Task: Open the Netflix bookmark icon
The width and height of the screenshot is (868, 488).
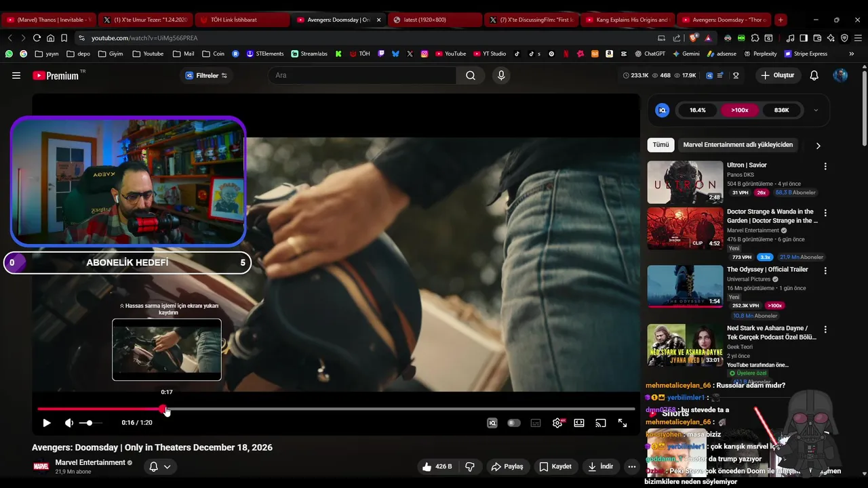Action: point(566,54)
